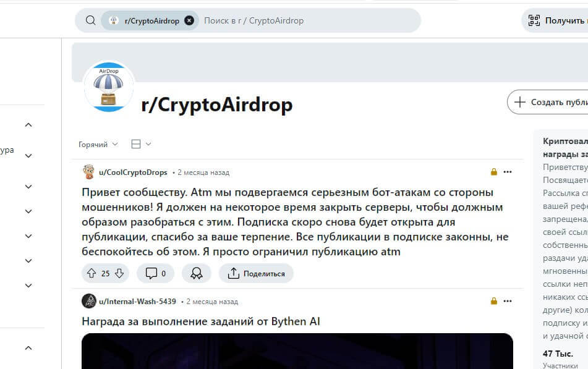Collapse the top sidebar section chevron
This screenshot has width=588, height=369.
(28, 125)
